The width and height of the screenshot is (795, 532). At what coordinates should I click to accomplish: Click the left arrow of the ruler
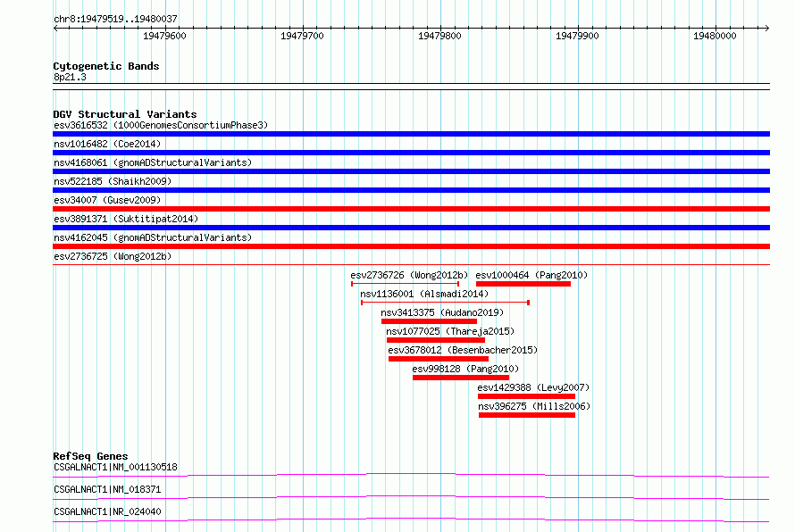tap(55, 29)
